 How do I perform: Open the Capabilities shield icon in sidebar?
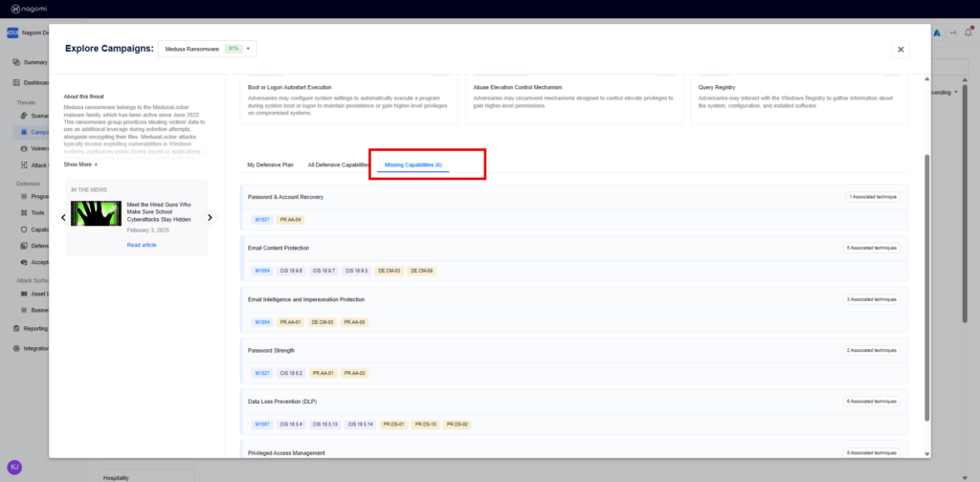24,230
